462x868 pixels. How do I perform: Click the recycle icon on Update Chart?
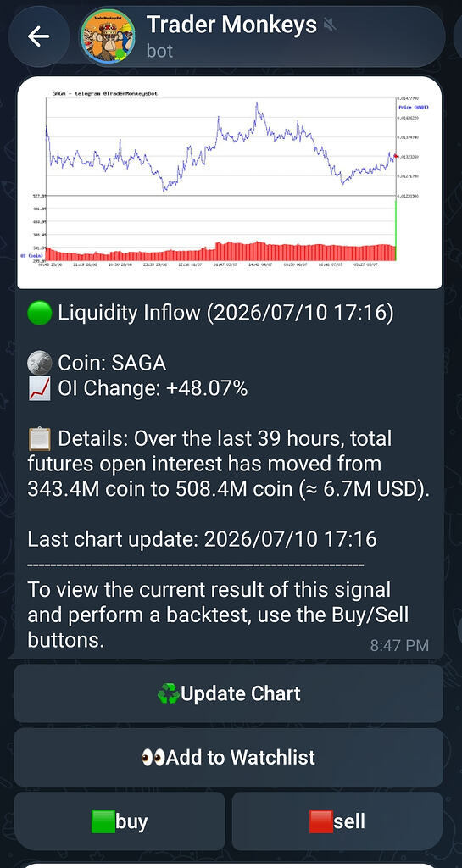pyautogui.click(x=168, y=693)
